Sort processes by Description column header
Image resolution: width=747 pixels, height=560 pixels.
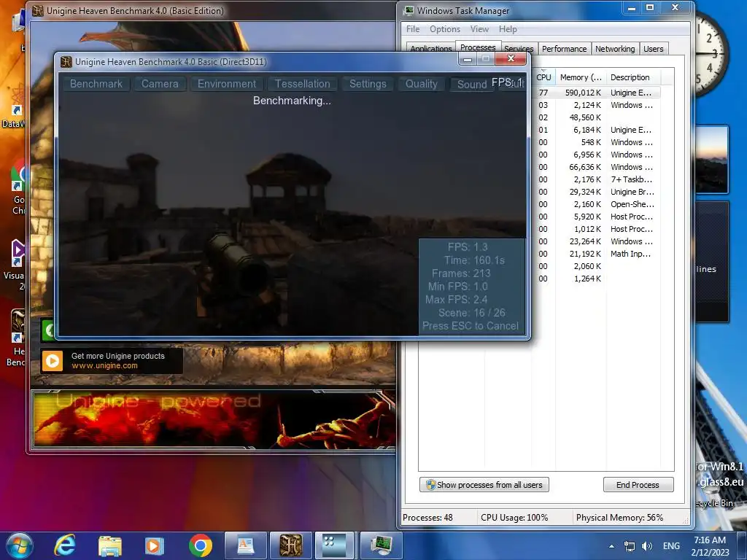click(x=633, y=77)
